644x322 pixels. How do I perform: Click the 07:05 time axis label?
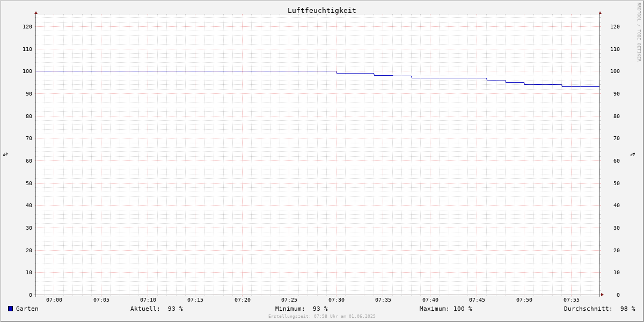coord(101,300)
